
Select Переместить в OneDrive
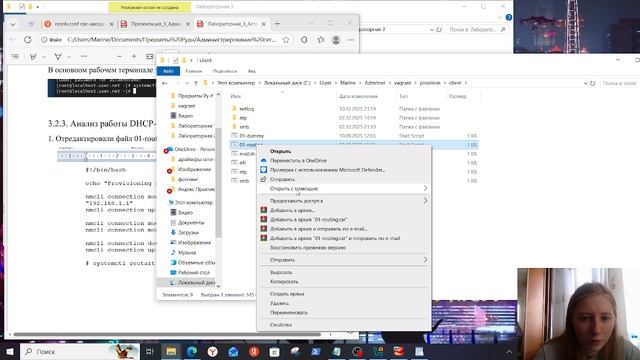298,160
